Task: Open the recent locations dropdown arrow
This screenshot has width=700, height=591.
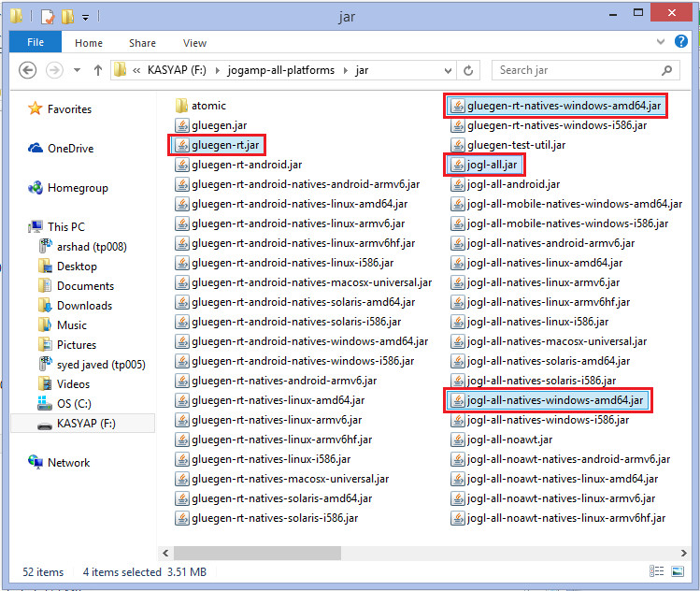Action: (75, 70)
